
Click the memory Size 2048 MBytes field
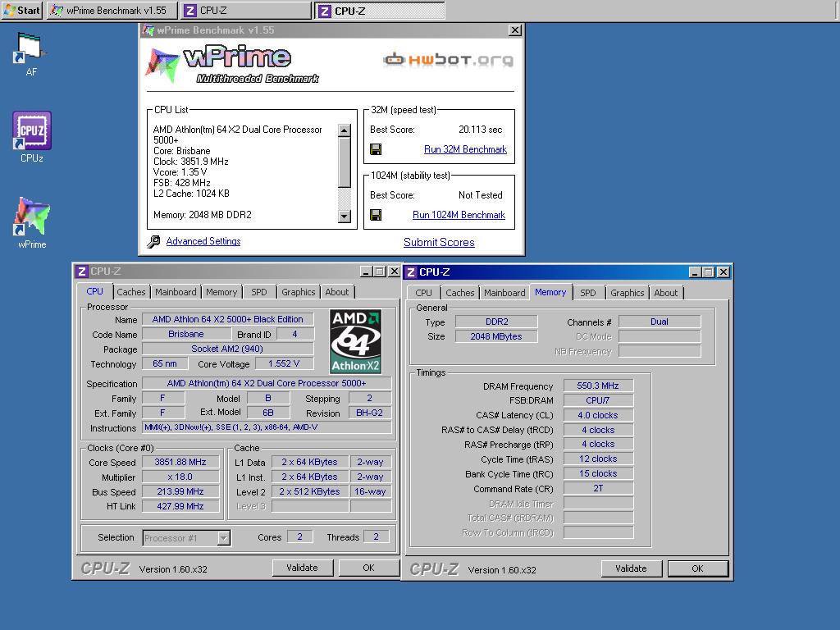pyautogui.click(x=496, y=336)
